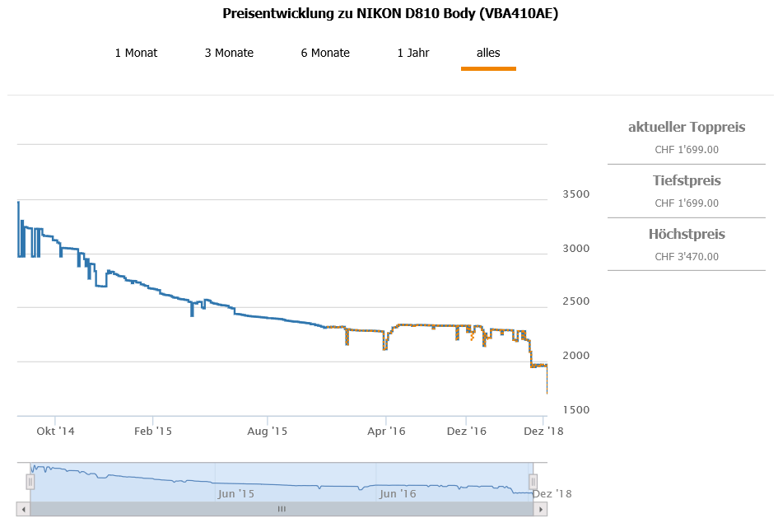Click the Dez '16 axis label
This screenshot has width=778, height=532.
(467, 432)
